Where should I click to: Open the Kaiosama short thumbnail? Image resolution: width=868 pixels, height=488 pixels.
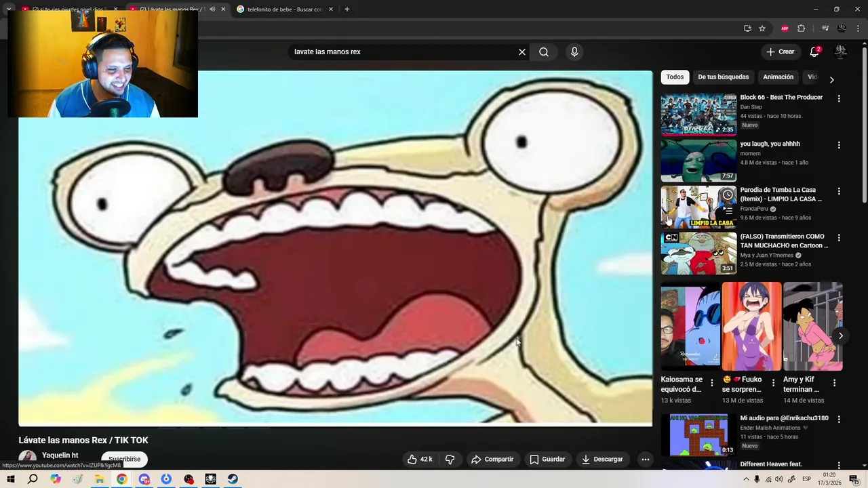pos(690,327)
